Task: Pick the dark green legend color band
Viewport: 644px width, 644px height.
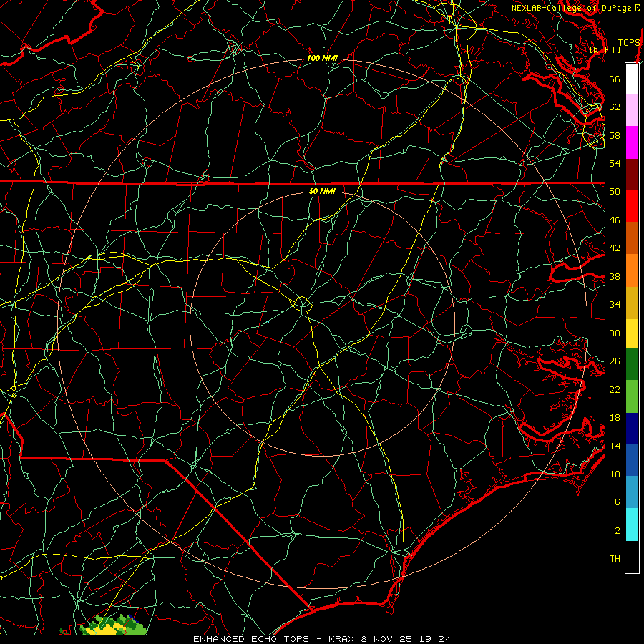Action: [x=632, y=364]
